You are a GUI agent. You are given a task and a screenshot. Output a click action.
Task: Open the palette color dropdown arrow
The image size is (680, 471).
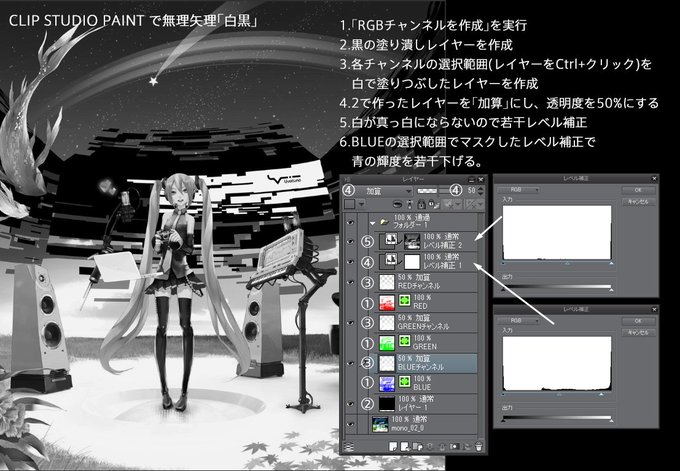click(x=361, y=204)
